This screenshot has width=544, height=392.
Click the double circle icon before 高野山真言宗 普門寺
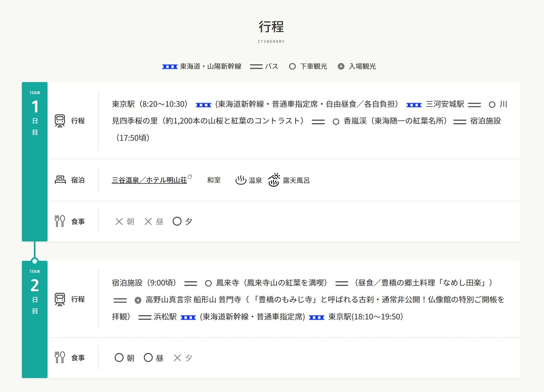(x=138, y=300)
